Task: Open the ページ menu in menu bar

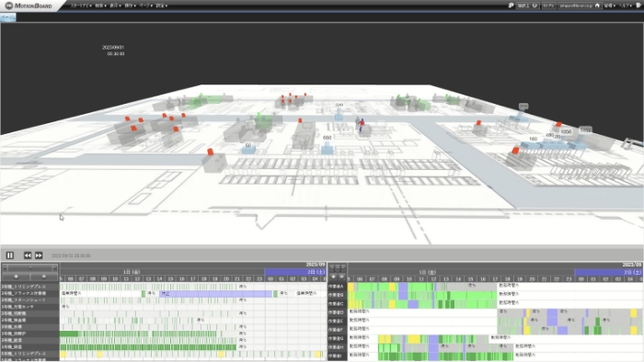Action: (145, 6)
